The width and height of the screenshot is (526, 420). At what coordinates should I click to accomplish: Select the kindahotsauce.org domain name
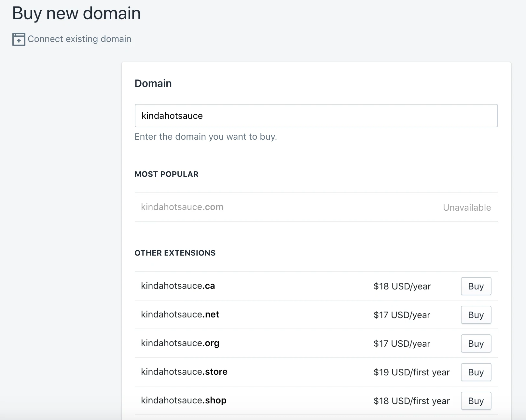click(180, 343)
